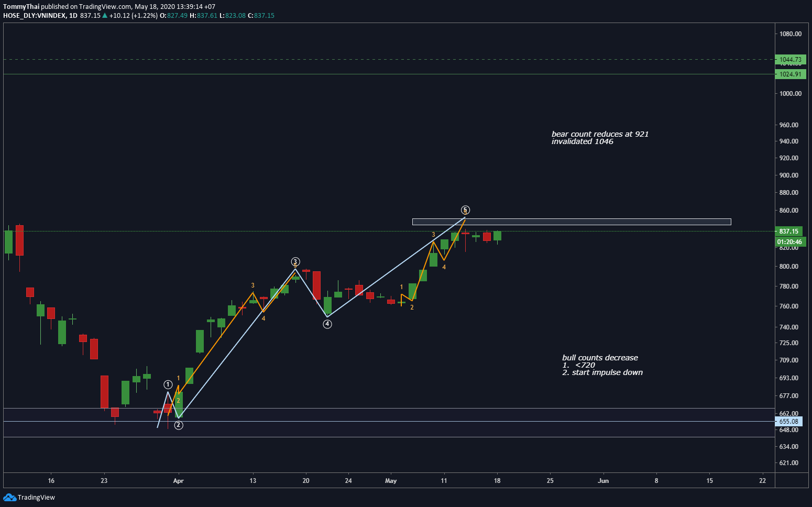Click the 760.00 price axis value
The image size is (812, 507).
[789, 306]
